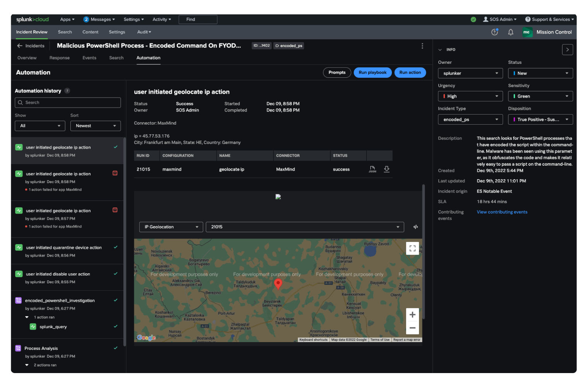Toggle map fullscreen view
This screenshot has width=588, height=387.
[412, 248]
